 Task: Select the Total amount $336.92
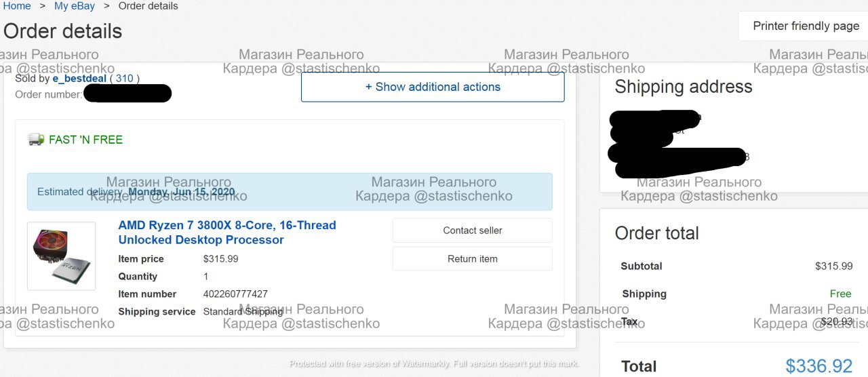(819, 366)
